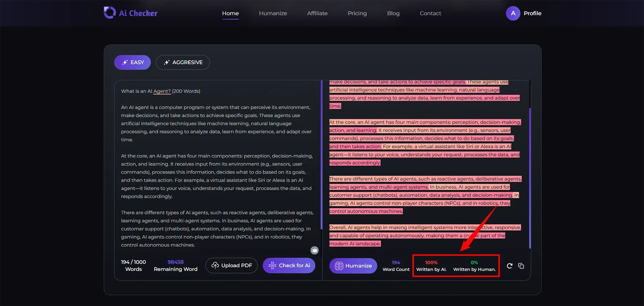Open the Affiliate page
The image size is (644, 306).
317,13
